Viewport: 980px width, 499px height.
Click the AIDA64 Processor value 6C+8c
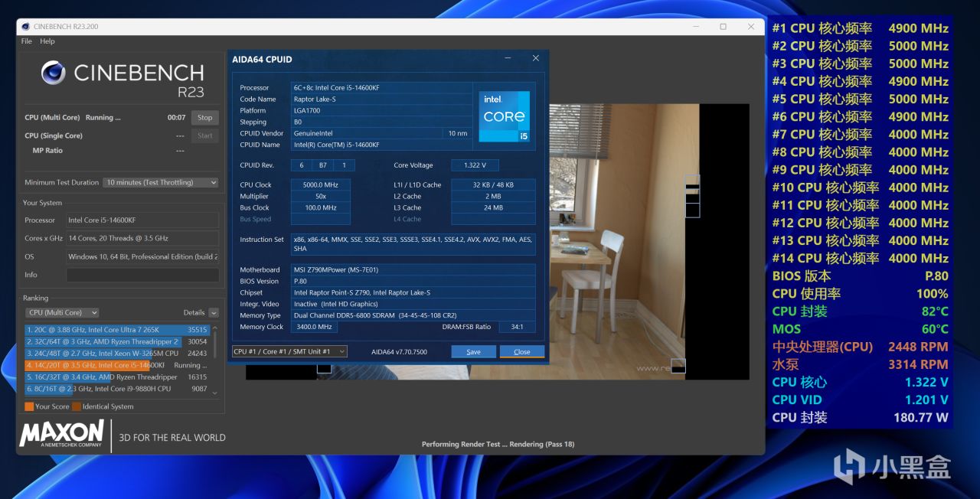tap(381, 88)
